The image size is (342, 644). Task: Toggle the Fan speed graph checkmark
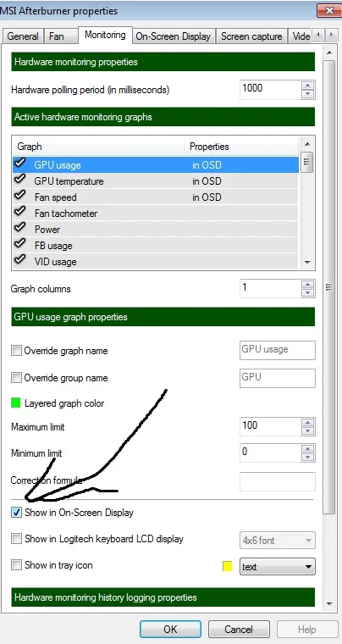pos(19,196)
